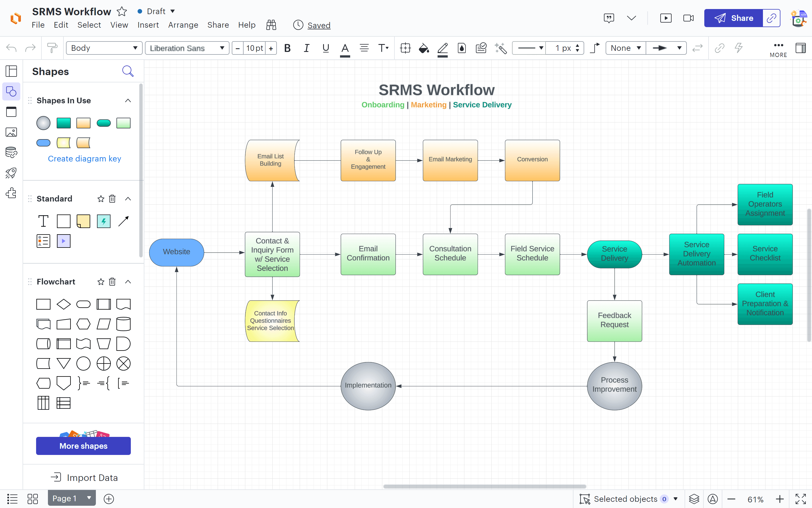The image size is (812, 508).
Task: Collapse the Flowchart shapes section
Action: [x=128, y=282]
